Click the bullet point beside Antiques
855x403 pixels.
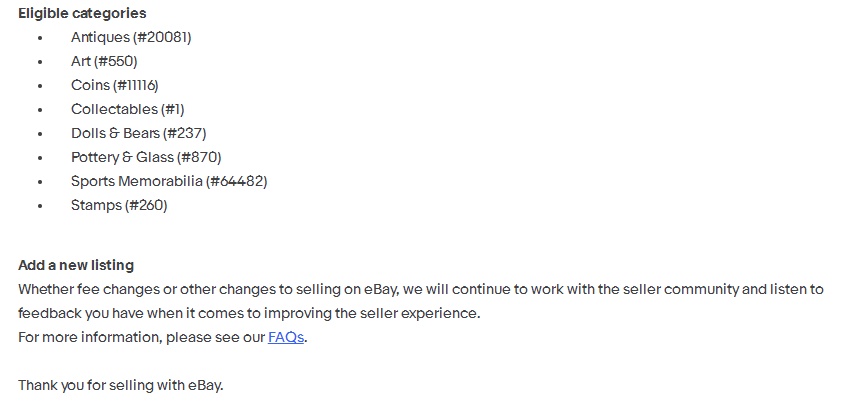click(40, 38)
